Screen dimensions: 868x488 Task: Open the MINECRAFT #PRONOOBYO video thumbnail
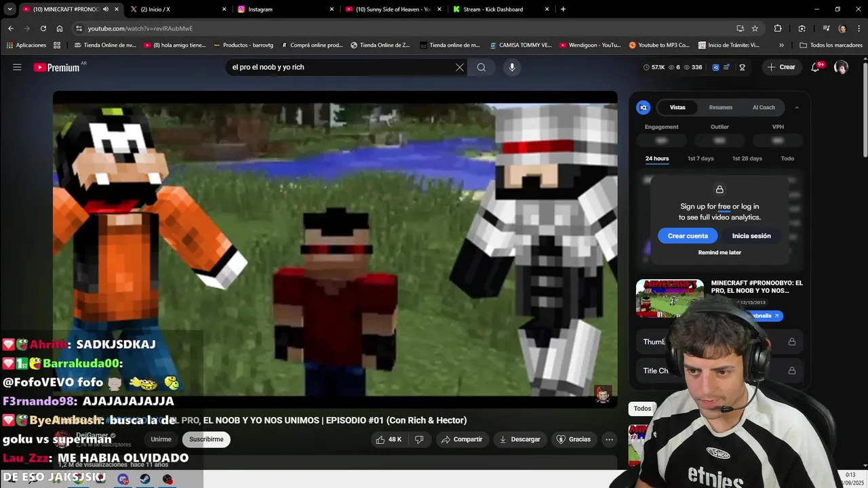670,298
